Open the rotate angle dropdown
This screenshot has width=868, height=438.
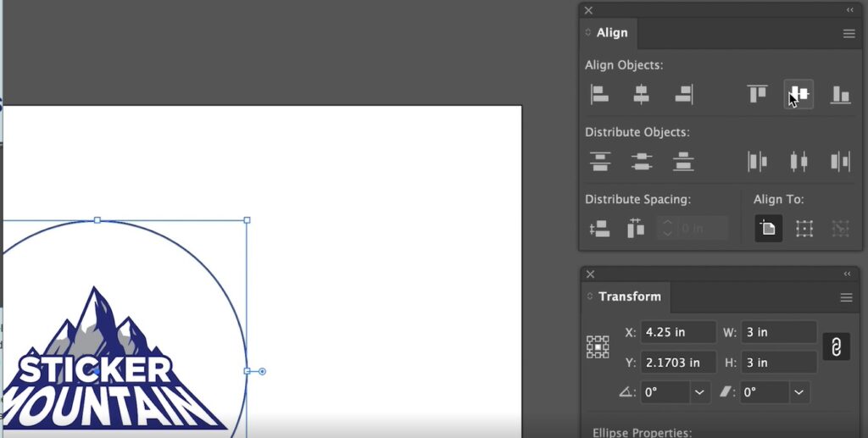[x=699, y=392]
